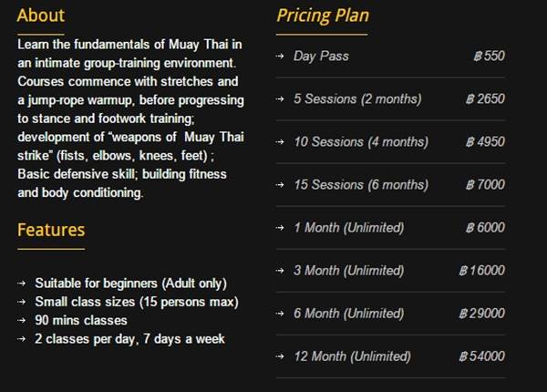Click the arrow bullet before Suitable for beginners
The width and height of the screenshot is (547, 392).
coord(22,284)
